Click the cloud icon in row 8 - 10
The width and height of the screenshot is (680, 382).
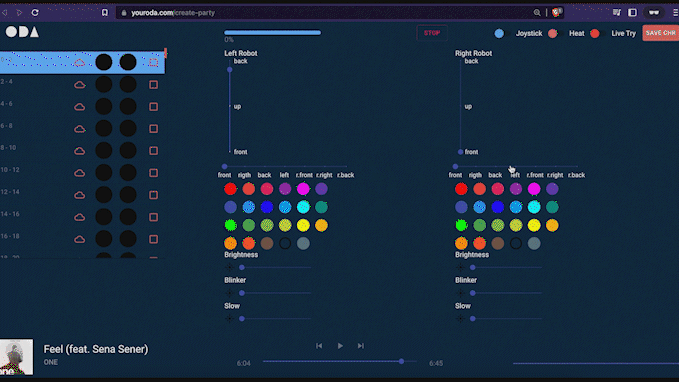pyautogui.click(x=80, y=151)
